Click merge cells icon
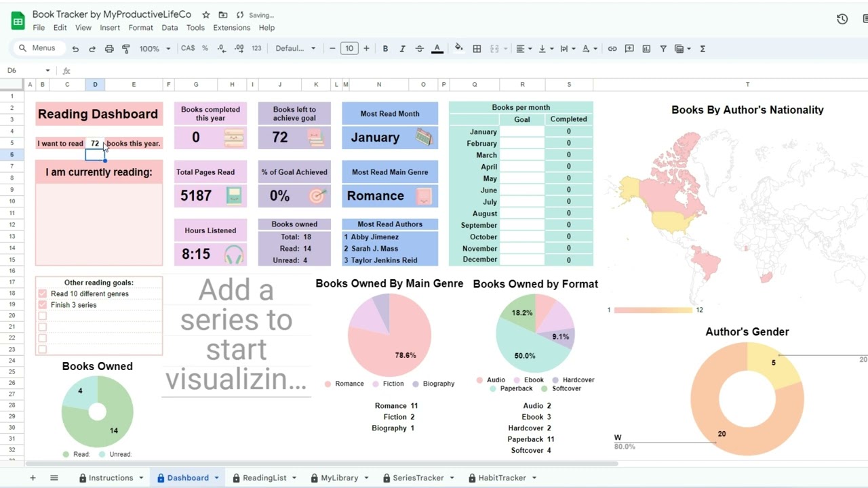 [x=494, y=49]
